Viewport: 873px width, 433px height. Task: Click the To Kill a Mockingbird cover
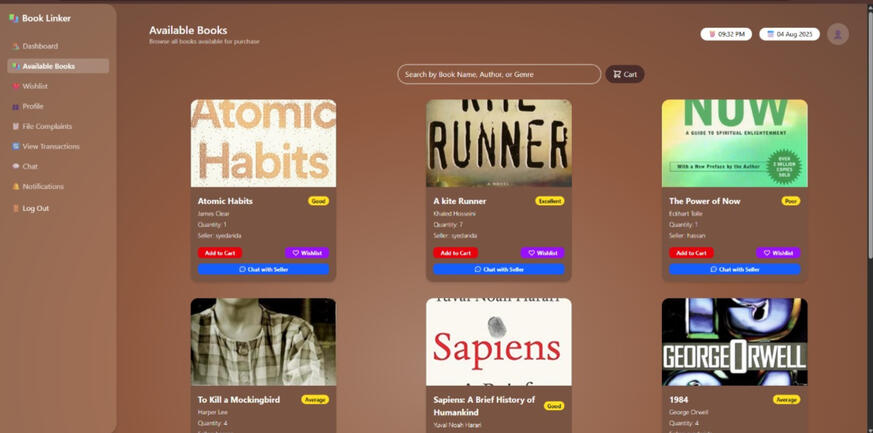pyautogui.click(x=263, y=342)
